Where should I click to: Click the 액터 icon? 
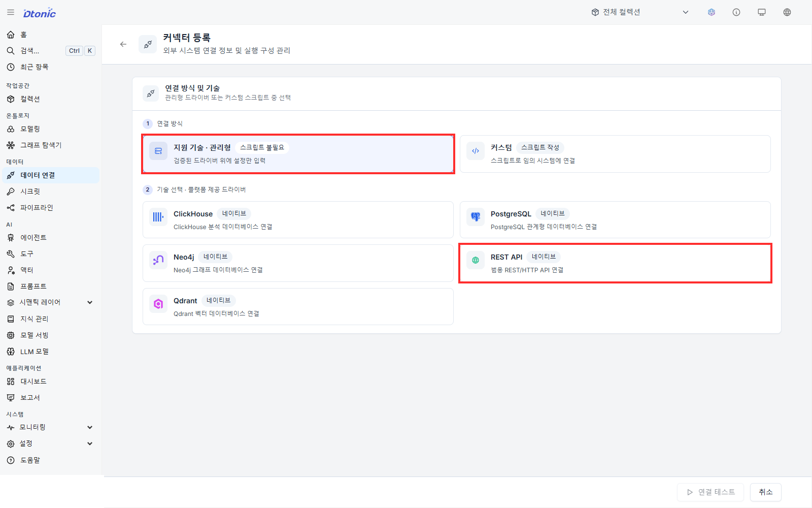(11, 270)
